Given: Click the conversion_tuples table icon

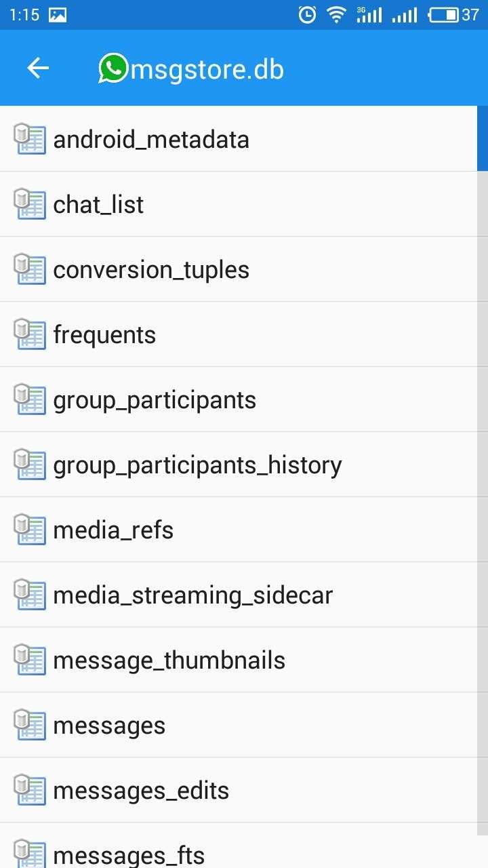Looking at the screenshot, I should (x=30, y=269).
